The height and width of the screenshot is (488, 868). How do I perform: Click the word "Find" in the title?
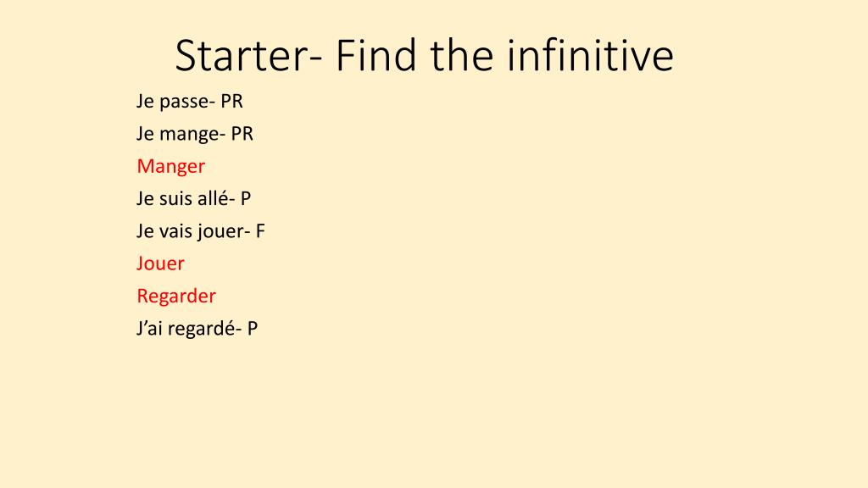(x=376, y=56)
